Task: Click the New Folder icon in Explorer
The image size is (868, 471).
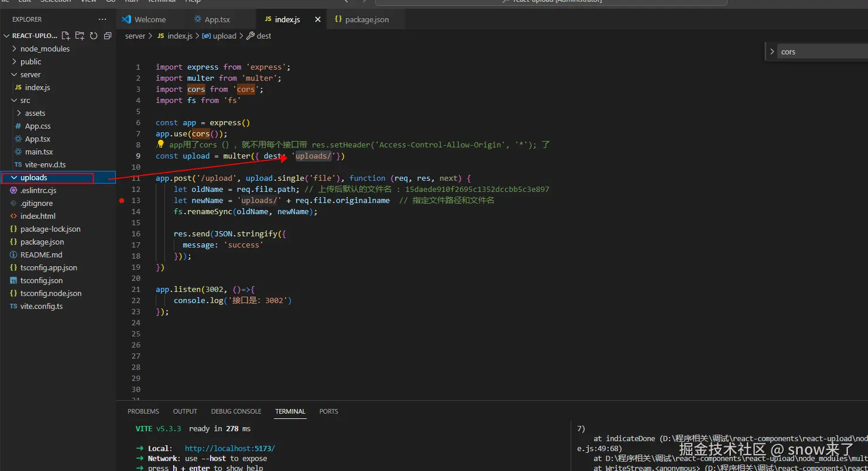Action: tap(80, 36)
